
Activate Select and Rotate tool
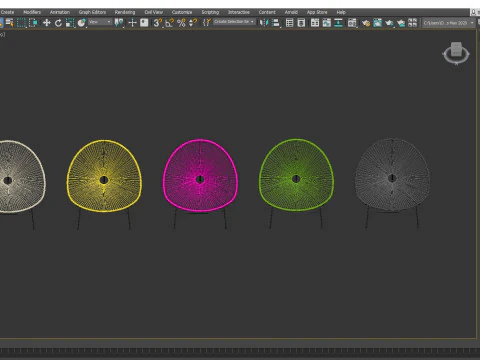coord(58,23)
